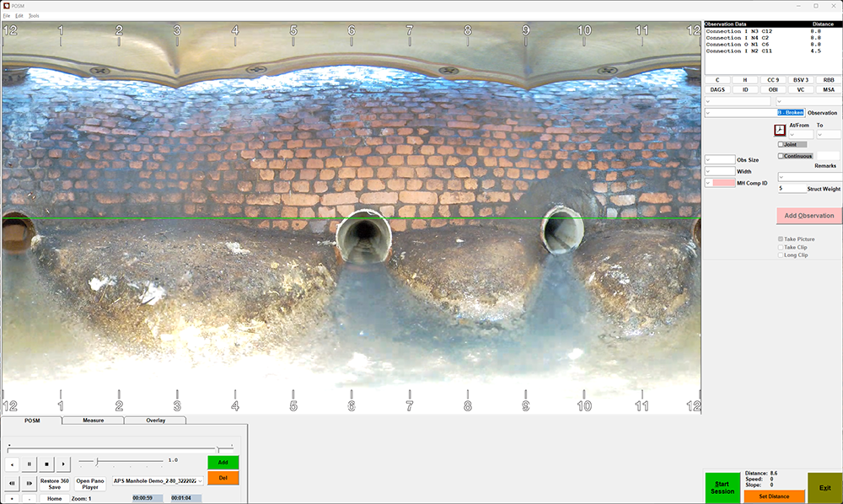This screenshot has height=504, width=843.
Task: Click the C quick code button
Action: pyautogui.click(x=717, y=79)
